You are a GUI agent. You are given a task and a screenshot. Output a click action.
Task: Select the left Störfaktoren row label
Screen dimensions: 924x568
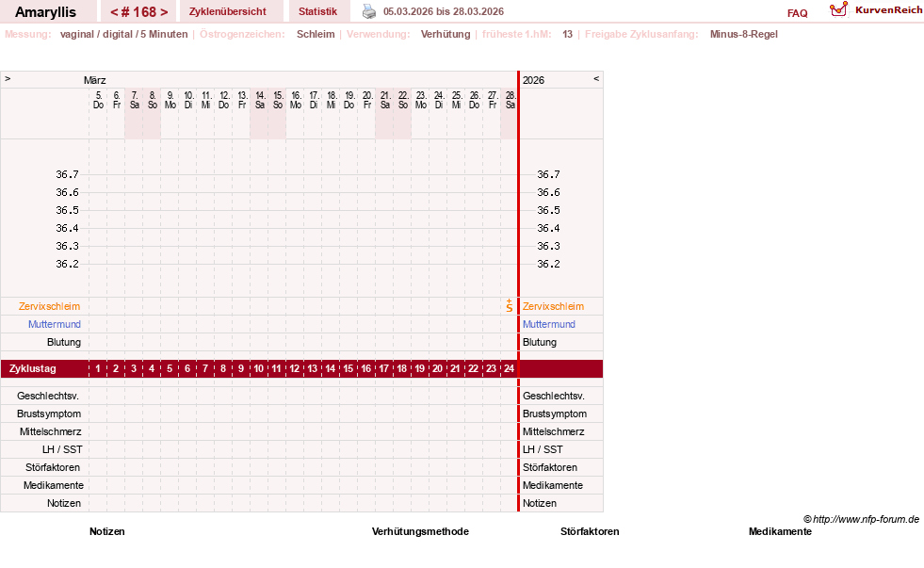tap(53, 468)
